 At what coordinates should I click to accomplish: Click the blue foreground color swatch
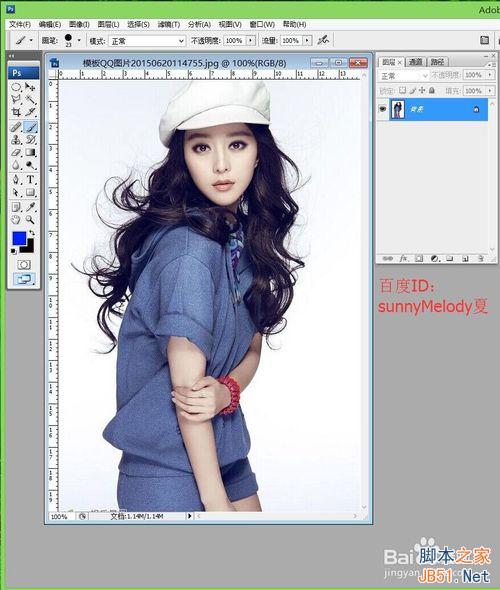[x=19, y=239]
